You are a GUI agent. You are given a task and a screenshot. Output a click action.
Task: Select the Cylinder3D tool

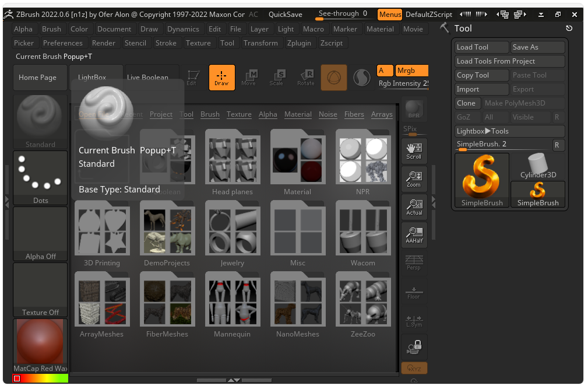[538, 166]
